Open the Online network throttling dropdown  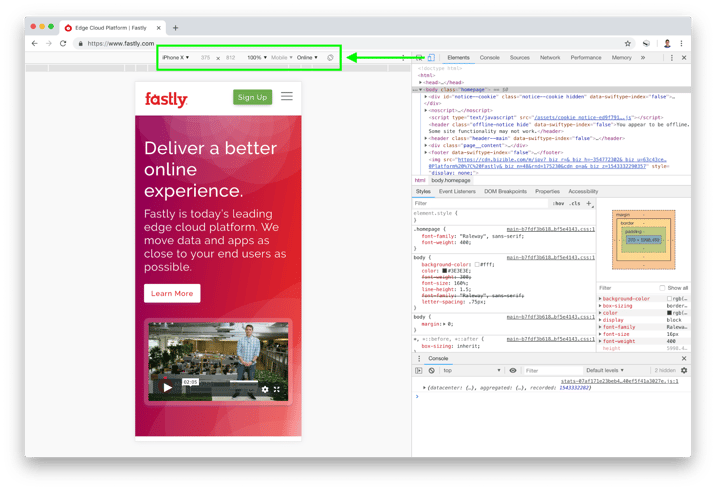307,58
